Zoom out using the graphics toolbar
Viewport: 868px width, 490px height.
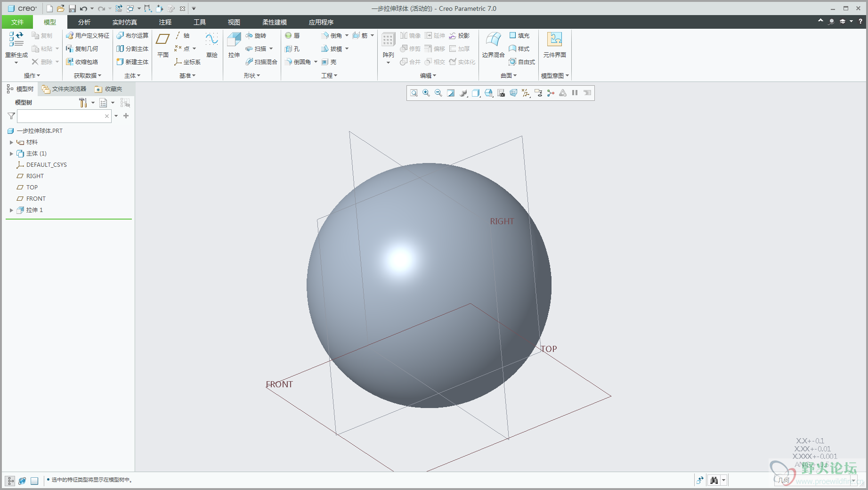click(x=438, y=93)
